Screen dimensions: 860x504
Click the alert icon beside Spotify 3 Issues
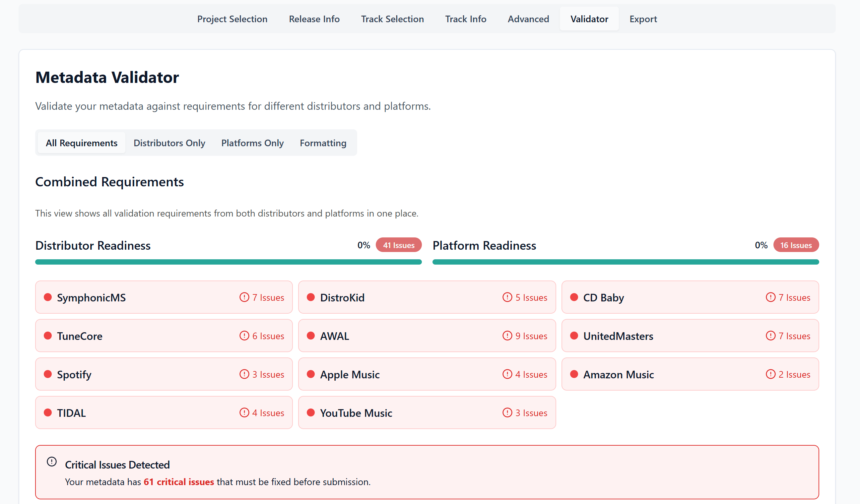pyautogui.click(x=244, y=374)
